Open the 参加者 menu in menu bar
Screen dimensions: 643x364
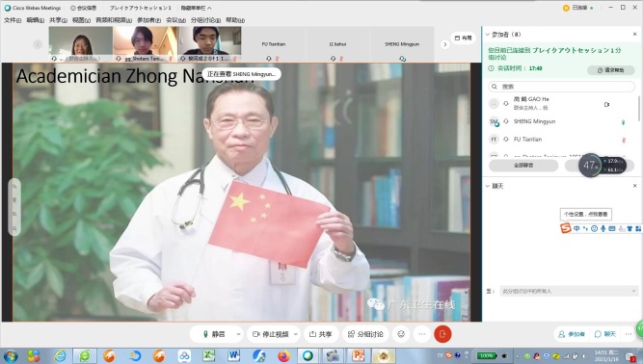click(x=148, y=19)
